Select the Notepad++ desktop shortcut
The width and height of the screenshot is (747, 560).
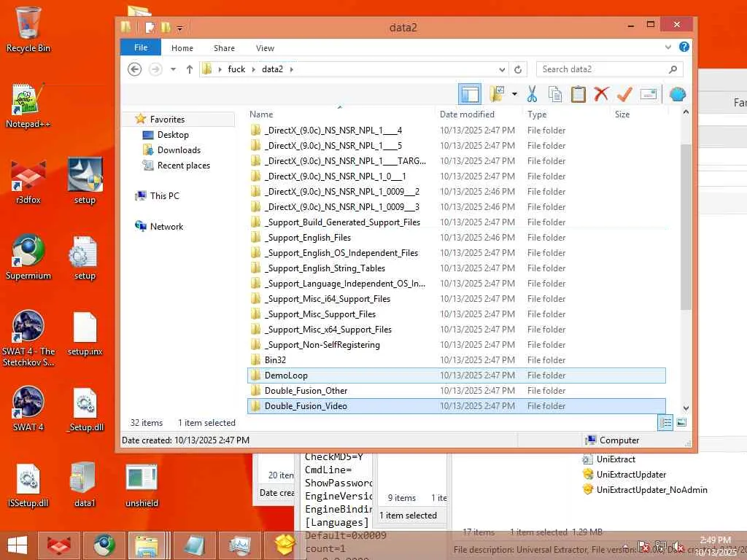(x=28, y=105)
